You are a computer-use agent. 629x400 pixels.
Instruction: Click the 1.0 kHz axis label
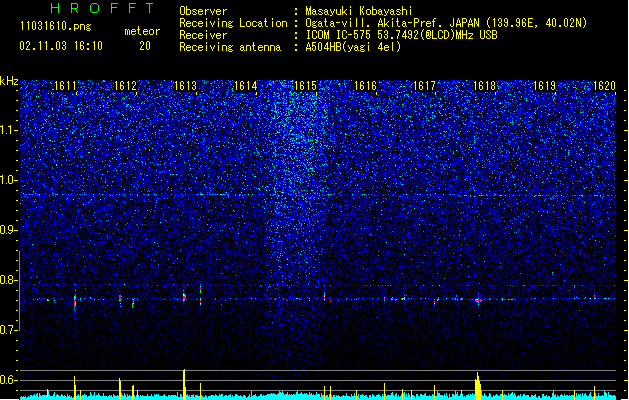[x=9, y=180]
